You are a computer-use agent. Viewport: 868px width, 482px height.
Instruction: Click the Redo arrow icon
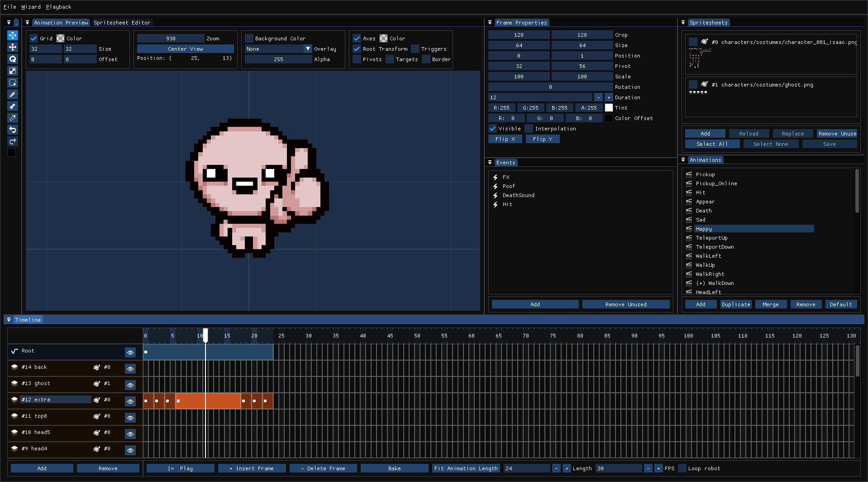[13, 141]
